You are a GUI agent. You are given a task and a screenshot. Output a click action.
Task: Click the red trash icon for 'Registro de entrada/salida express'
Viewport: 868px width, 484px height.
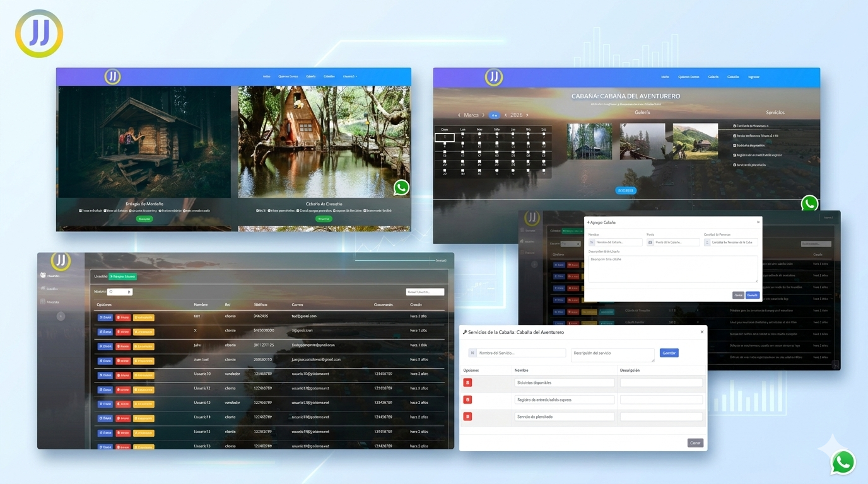click(x=467, y=400)
